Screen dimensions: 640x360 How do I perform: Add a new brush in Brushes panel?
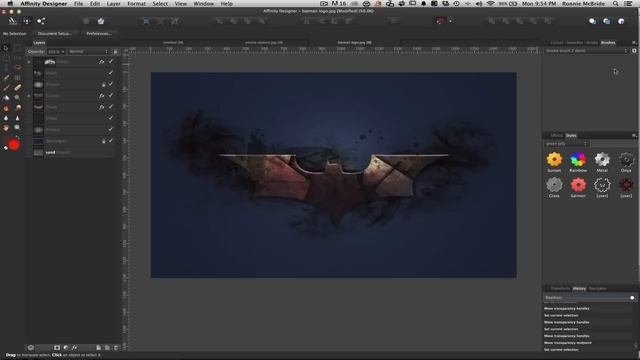click(634, 51)
